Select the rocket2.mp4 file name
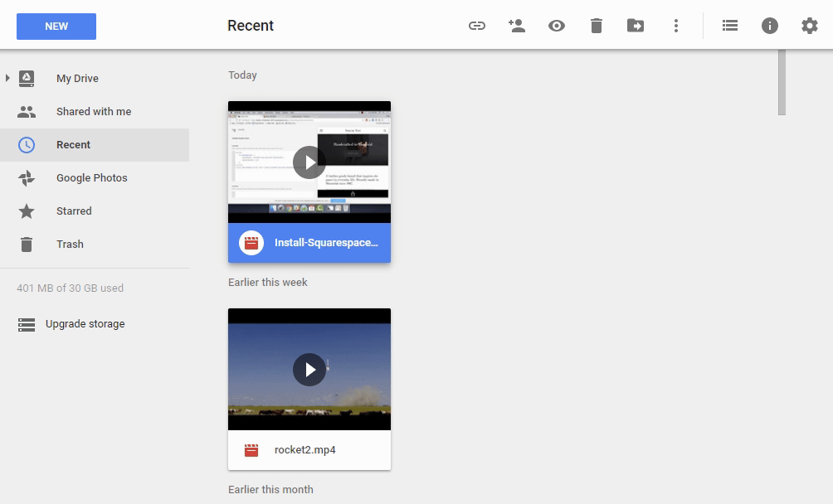Viewport: 833px width, 504px height. 305,450
